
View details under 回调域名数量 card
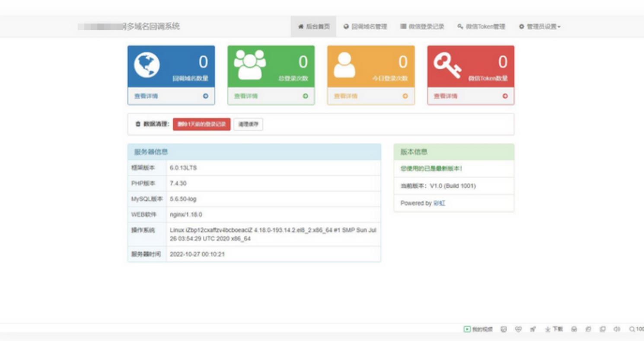point(171,96)
